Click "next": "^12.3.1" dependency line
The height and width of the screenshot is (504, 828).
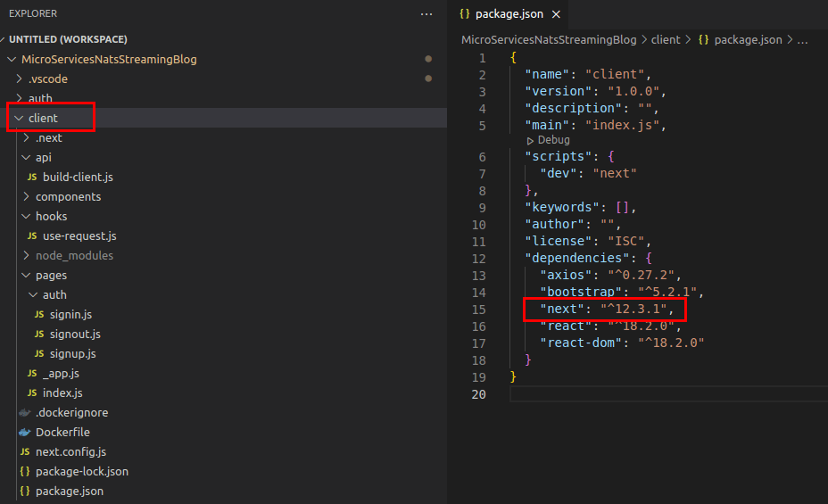pos(607,310)
